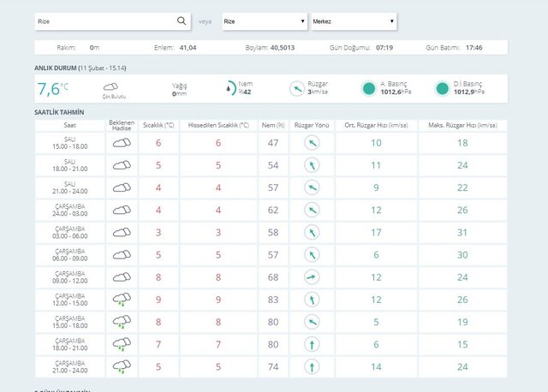Select the current Rüzgar wind direction icon
548x392 pixels.
[x=296, y=87]
